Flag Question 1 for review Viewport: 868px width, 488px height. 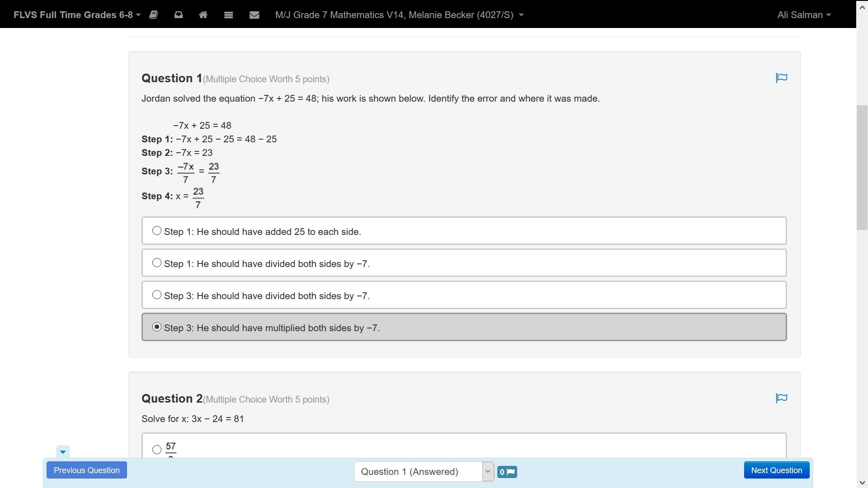pos(781,78)
